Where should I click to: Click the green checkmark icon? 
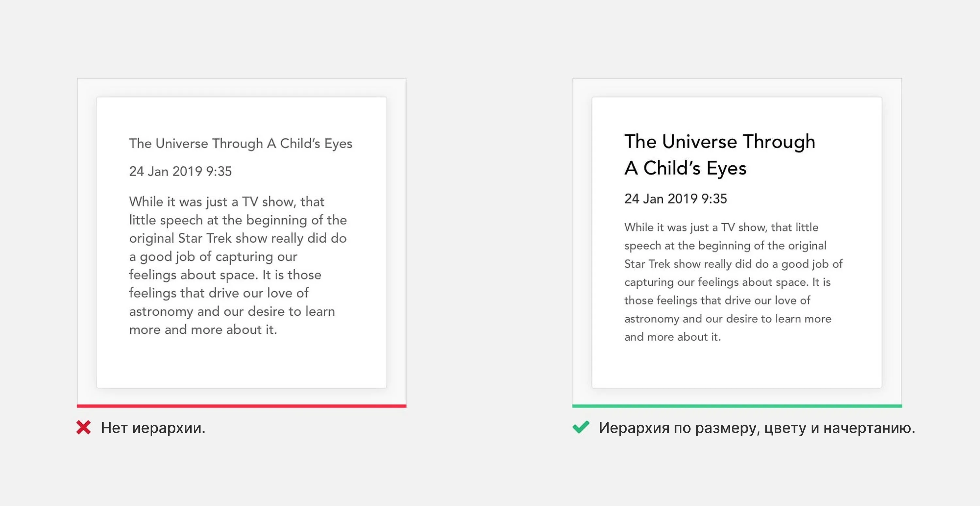(581, 427)
